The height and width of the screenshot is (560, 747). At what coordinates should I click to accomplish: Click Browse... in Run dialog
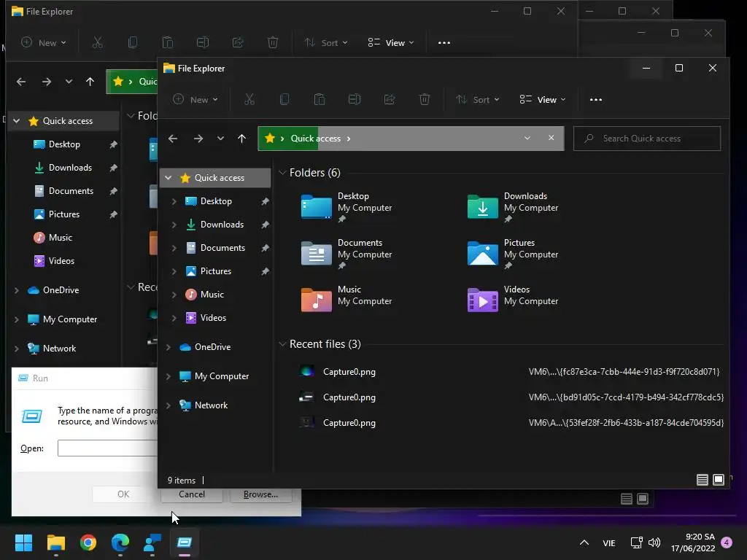[260, 494]
